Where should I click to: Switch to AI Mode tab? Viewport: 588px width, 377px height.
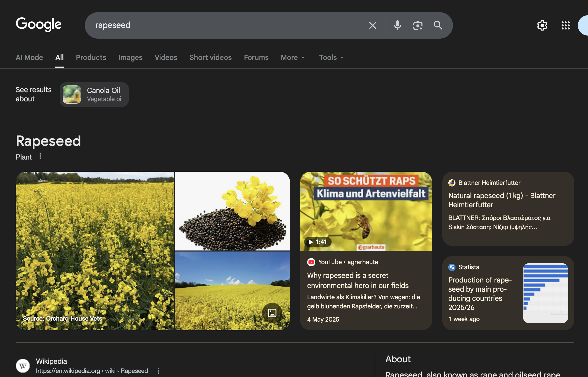pos(29,58)
